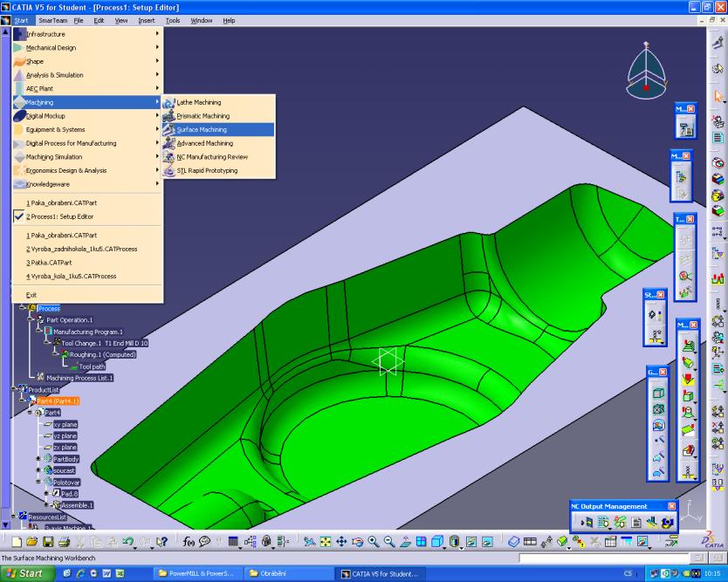
Task: Click the Formula f(x) icon
Action: click(x=189, y=542)
